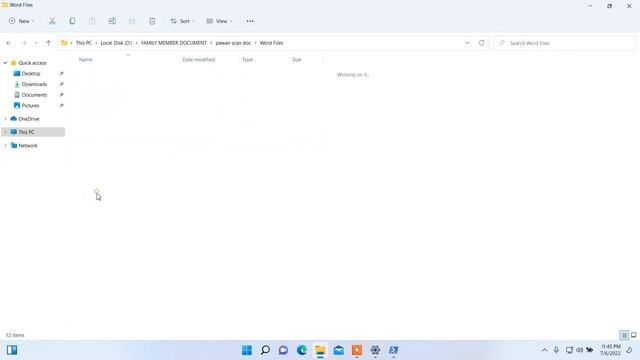Click the Paste icon in toolbar

[92, 21]
